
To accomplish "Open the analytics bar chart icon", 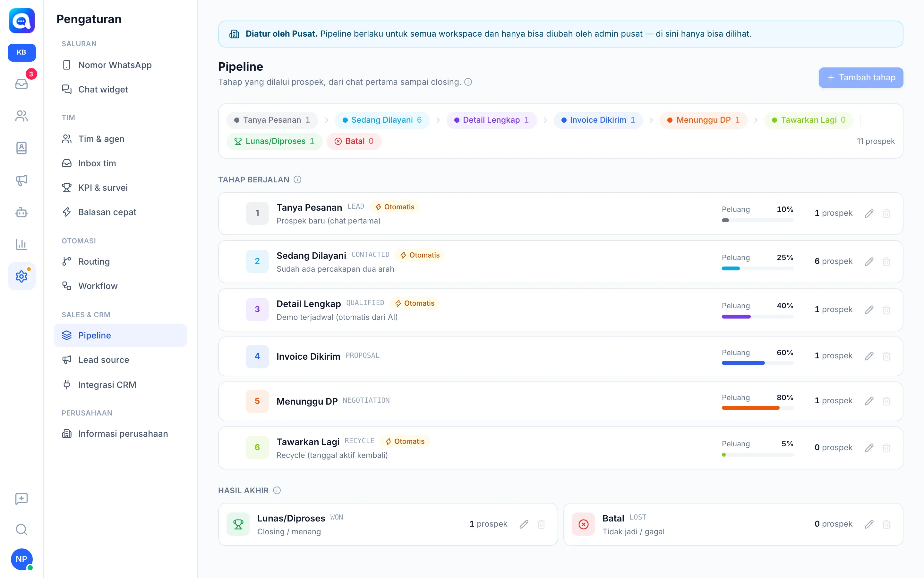I will coord(21,244).
